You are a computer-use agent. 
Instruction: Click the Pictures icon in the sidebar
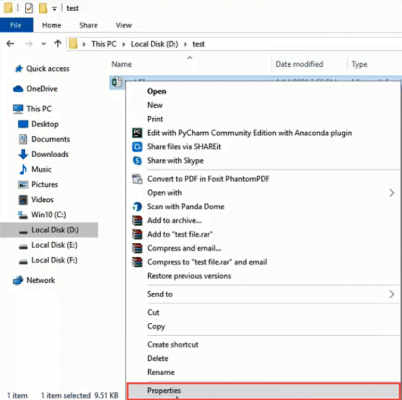[23, 185]
